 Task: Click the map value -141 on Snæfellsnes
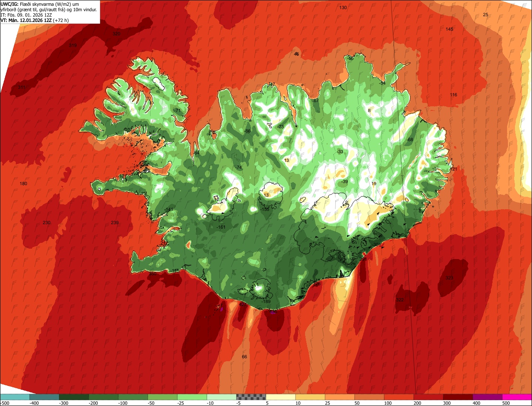point(169,209)
